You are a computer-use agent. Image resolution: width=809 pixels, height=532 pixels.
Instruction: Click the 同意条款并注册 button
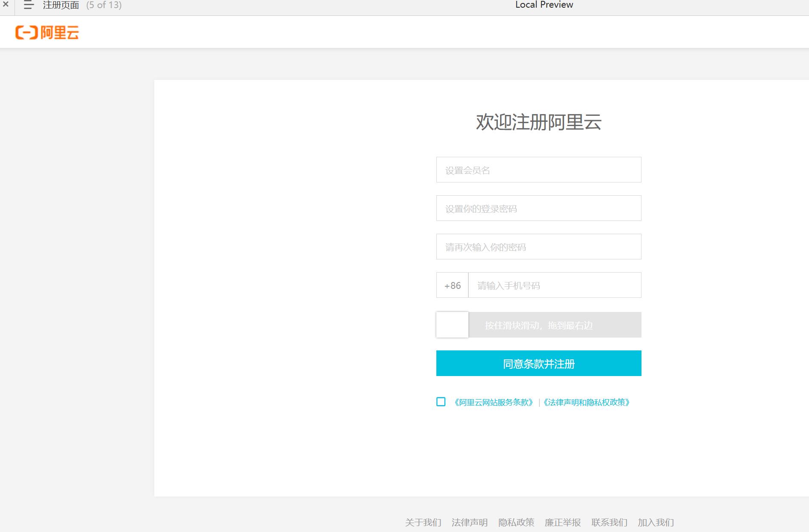538,363
